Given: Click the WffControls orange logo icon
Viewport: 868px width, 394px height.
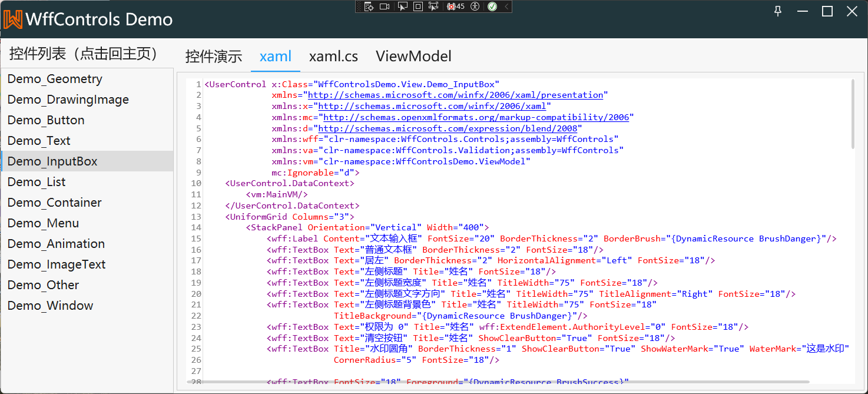Looking at the screenshot, I should (13, 19).
